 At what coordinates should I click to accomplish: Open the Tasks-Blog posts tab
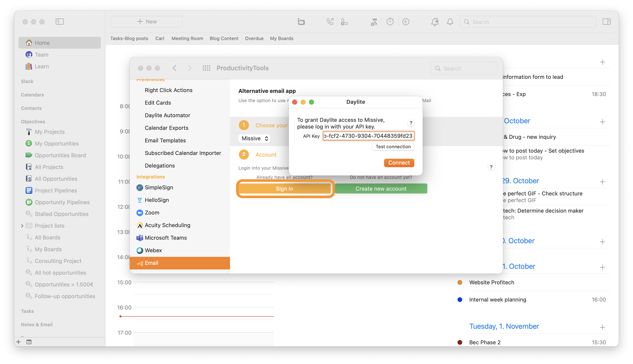click(x=129, y=38)
